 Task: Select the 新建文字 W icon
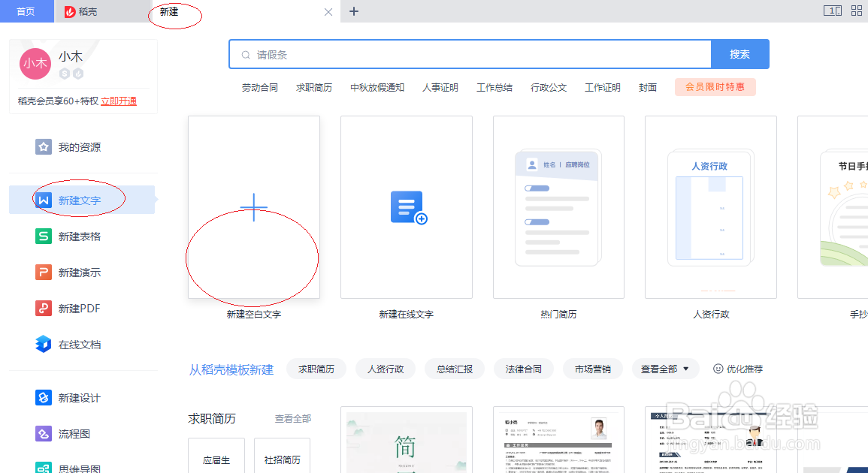pos(44,200)
